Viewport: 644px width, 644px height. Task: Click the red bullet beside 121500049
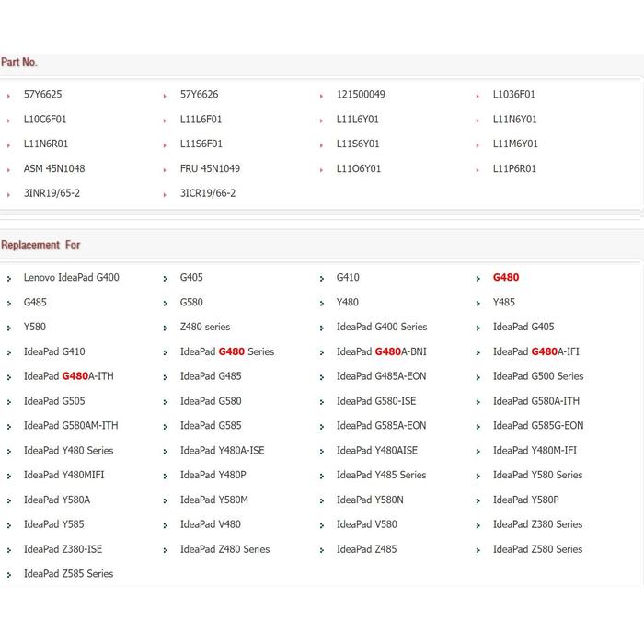(321, 96)
